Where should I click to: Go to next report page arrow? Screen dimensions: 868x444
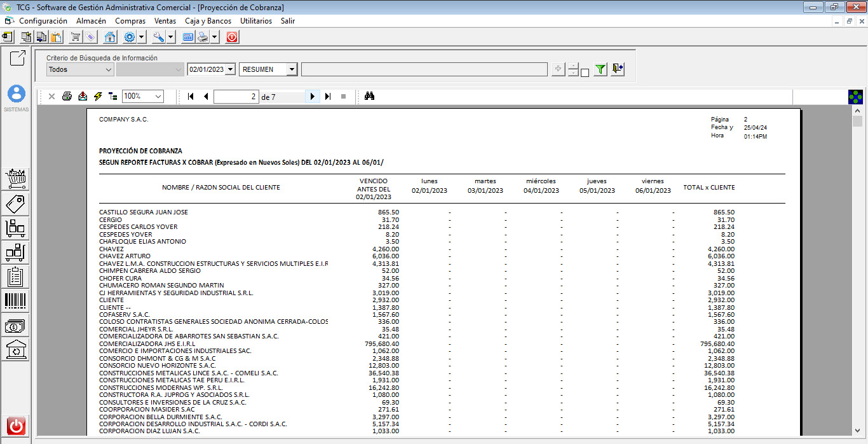tap(312, 97)
